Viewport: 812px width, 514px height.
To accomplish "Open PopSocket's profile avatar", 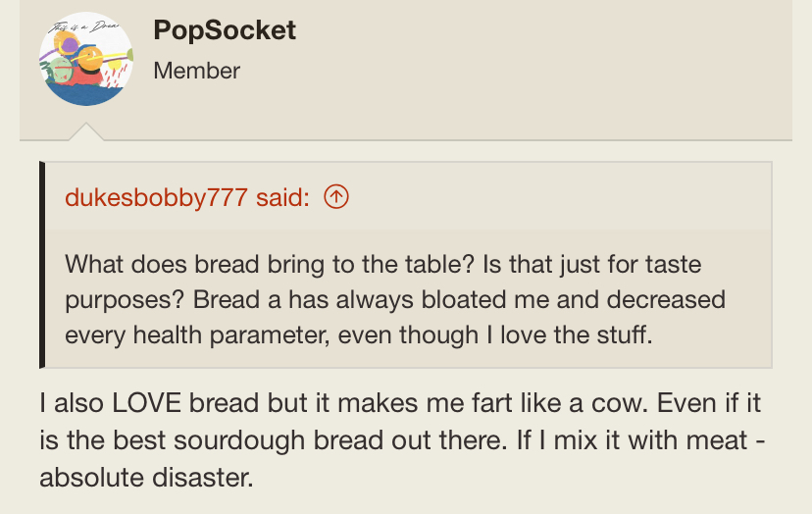I will (85, 60).
